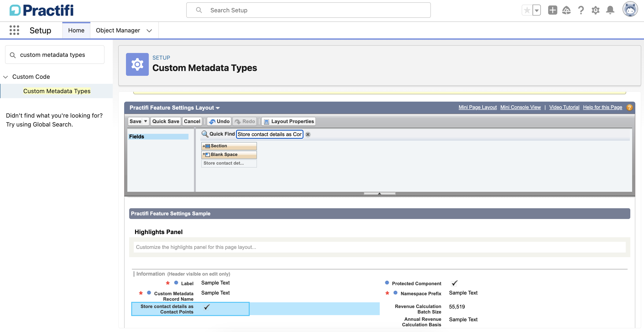
Task: Open the notifications bell
Action: [610, 10]
